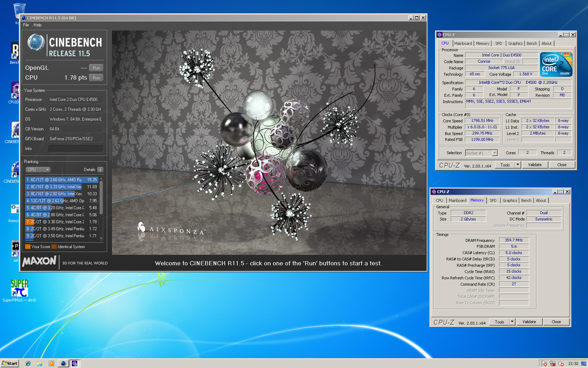Click Validate in upper CPU-Z window
Image resolution: width=588 pixels, height=368 pixels.
tap(535, 165)
